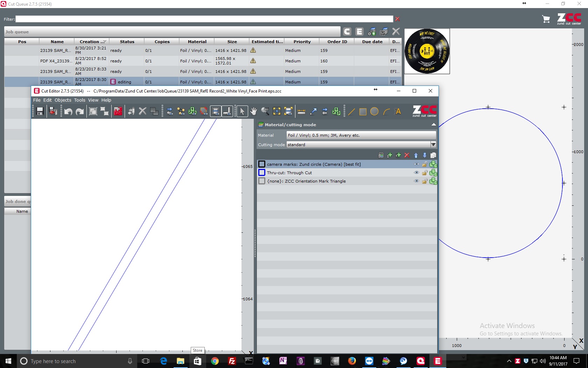Select the arrow selection tool
The height and width of the screenshot is (368, 588).
(242, 111)
